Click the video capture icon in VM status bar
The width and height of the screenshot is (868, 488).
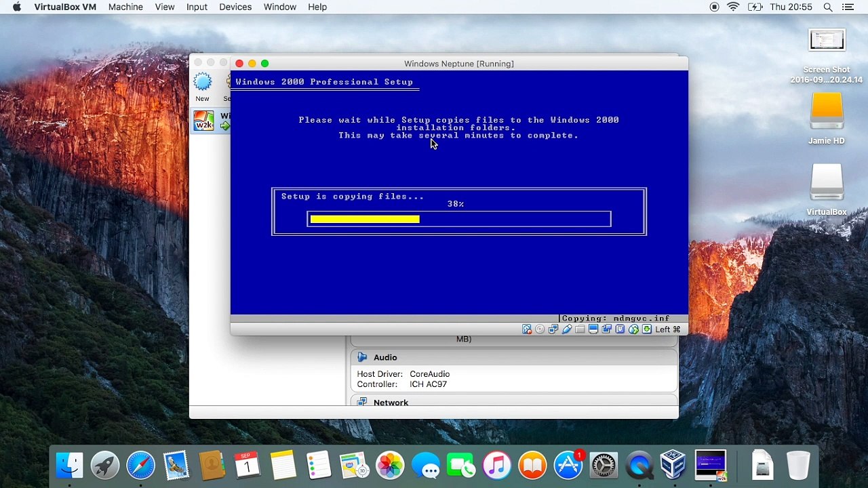606,329
